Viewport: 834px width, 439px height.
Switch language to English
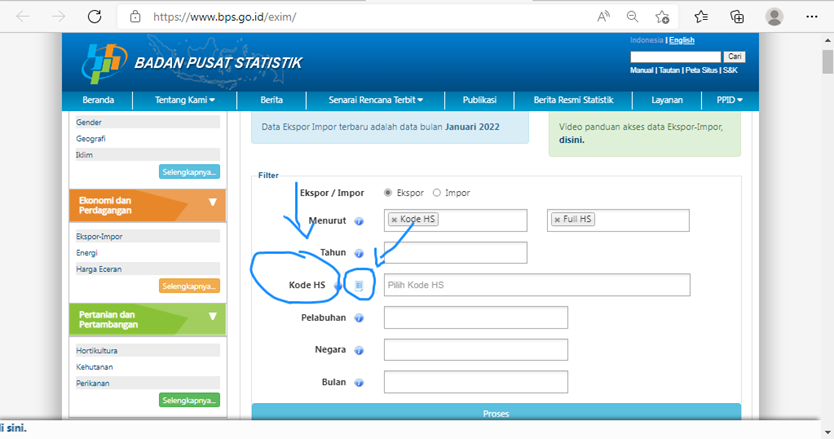pyautogui.click(x=681, y=40)
